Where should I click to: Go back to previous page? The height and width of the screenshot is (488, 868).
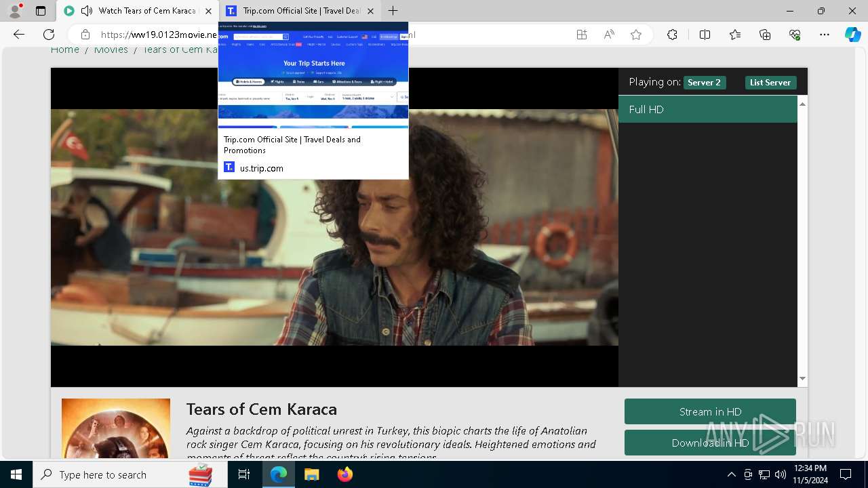pyautogui.click(x=19, y=35)
